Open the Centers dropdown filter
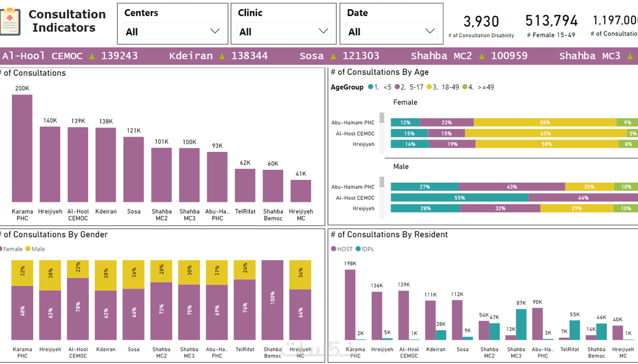This screenshot has width=638, height=364. pyautogui.click(x=173, y=32)
